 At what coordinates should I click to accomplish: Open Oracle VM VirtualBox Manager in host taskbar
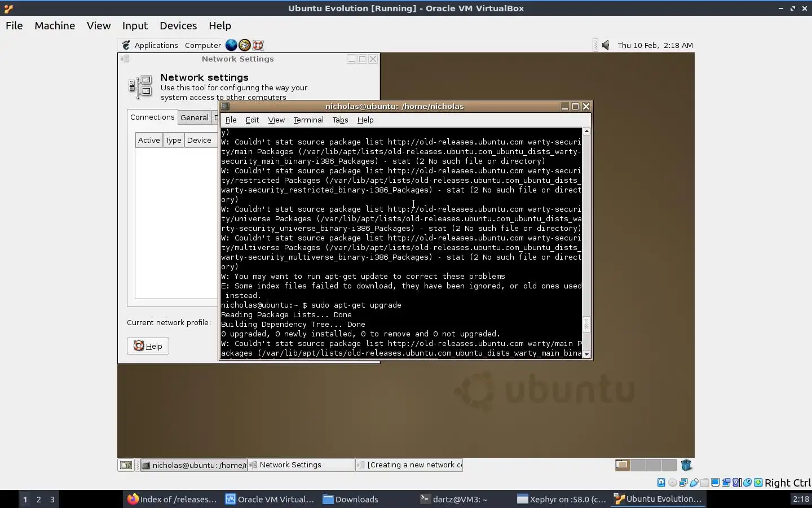[x=270, y=499]
